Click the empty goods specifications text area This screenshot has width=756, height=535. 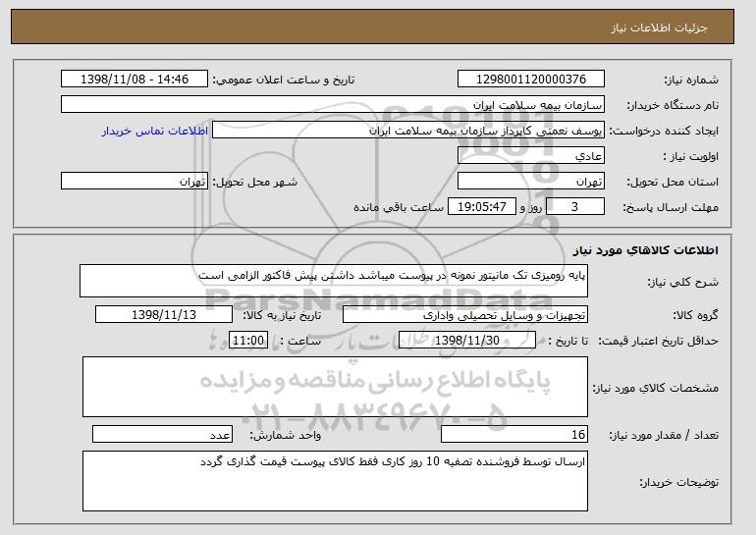click(x=335, y=387)
